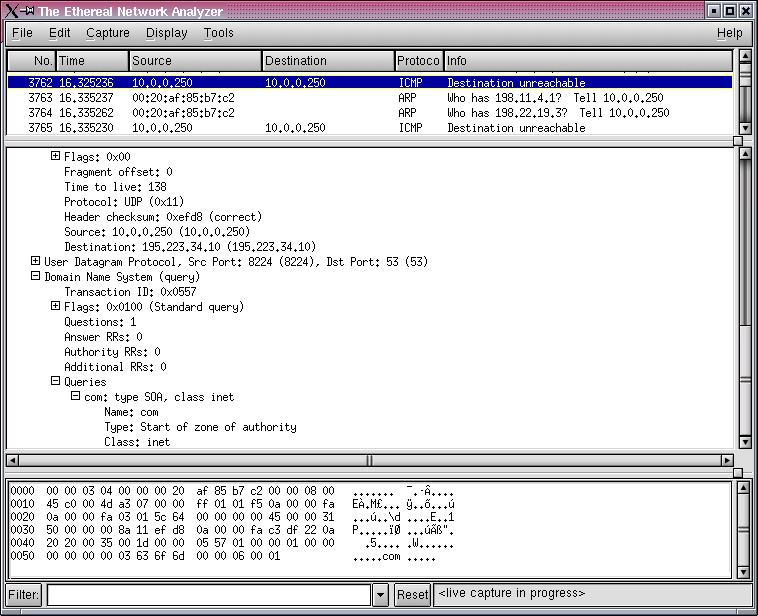Image resolution: width=758 pixels, height=616 pixels.
Task: Open the Help menu
Action: click(729, 33)
